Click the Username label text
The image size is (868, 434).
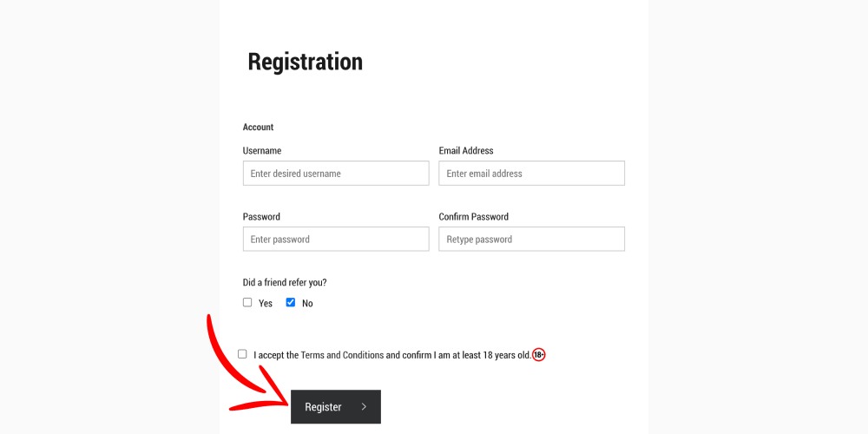coord(262,150)
